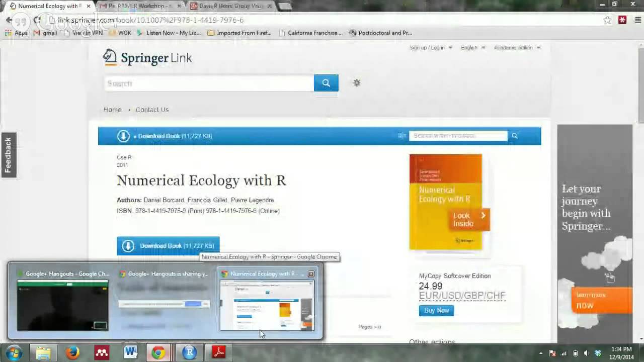Open the R application on taskbar
This screenshot has width=644, height=362.
189,353
